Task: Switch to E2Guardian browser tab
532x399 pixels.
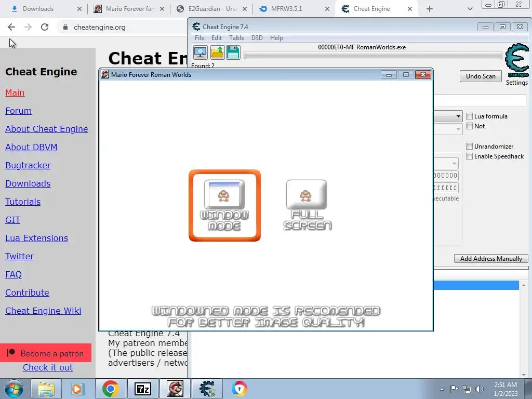Action: [x=212, y=9]
